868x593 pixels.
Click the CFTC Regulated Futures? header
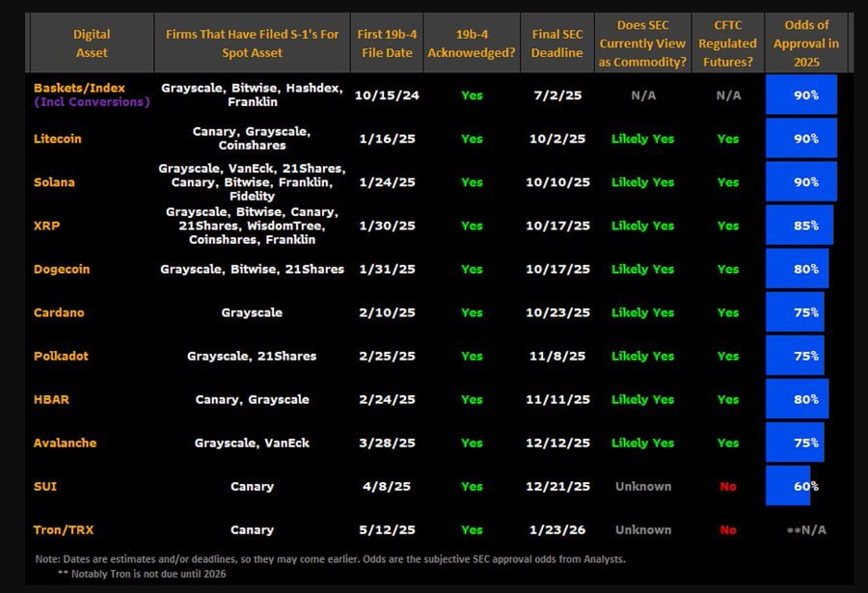[x=727, y=43]
